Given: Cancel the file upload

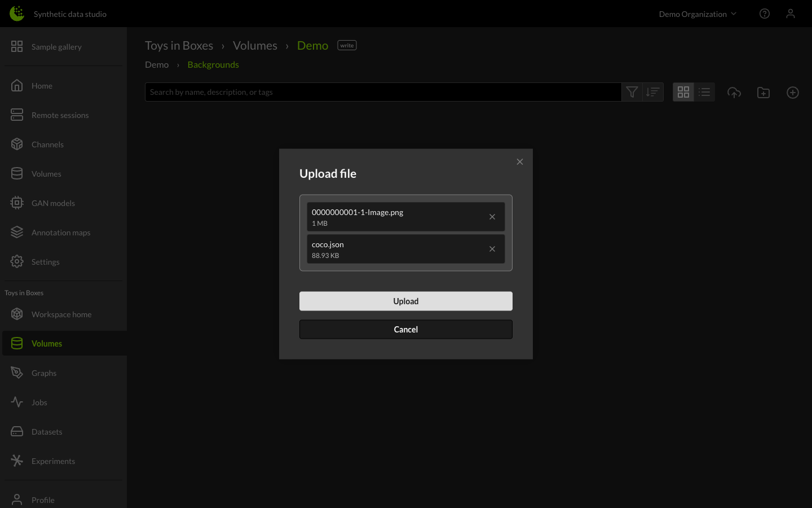Looking at the screenshot, I should 405,329.
